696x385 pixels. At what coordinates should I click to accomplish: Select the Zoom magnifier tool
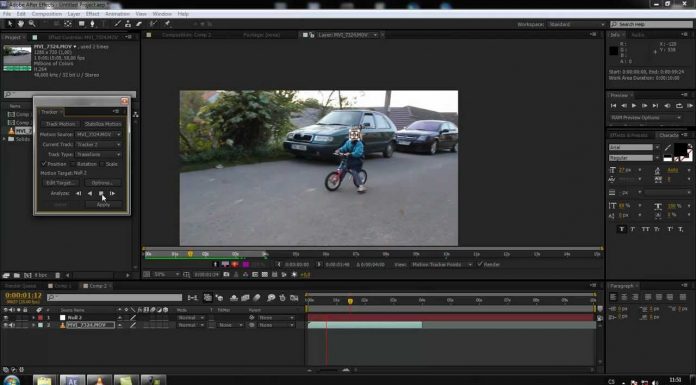[32, 24]
